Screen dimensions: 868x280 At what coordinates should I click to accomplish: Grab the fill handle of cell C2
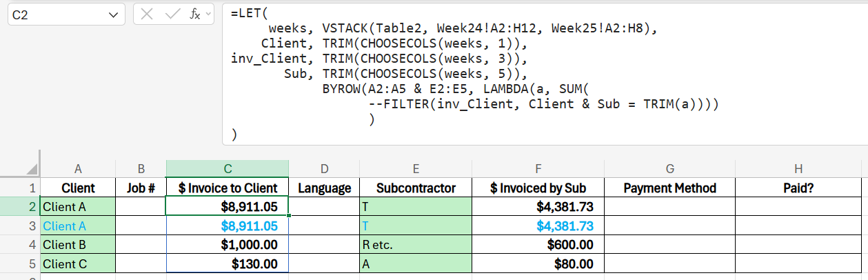point(288,215)
